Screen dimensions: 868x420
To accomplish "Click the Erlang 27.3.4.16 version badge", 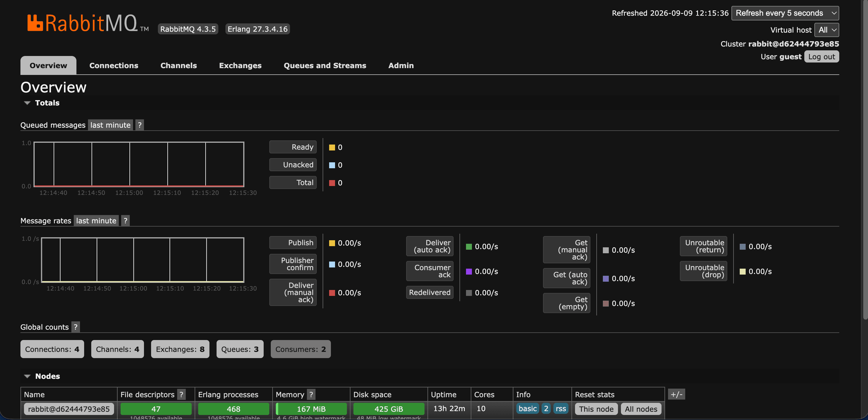I will point(257,29).
